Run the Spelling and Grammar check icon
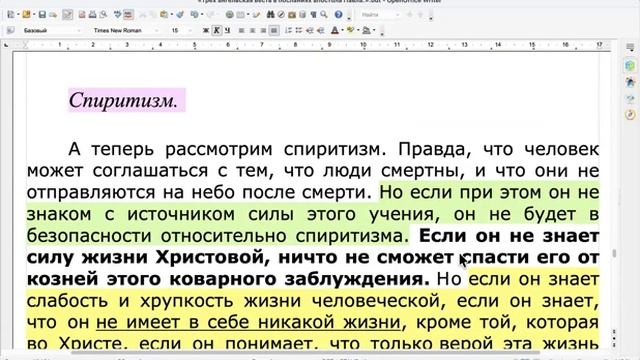This screenshot has height=360, width=640. click(118, 15)
